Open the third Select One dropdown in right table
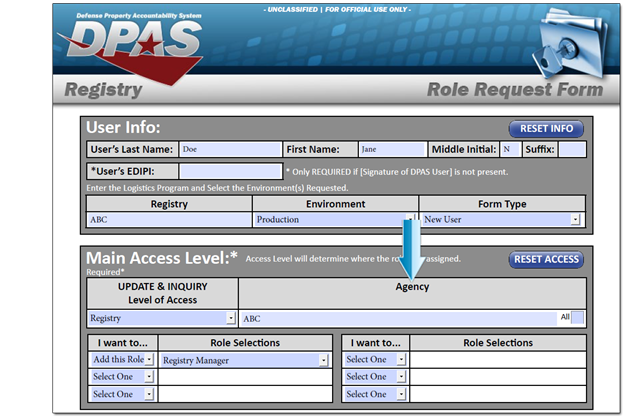The width and height of the screenshot is (624, 417). (x=375, y=394)
